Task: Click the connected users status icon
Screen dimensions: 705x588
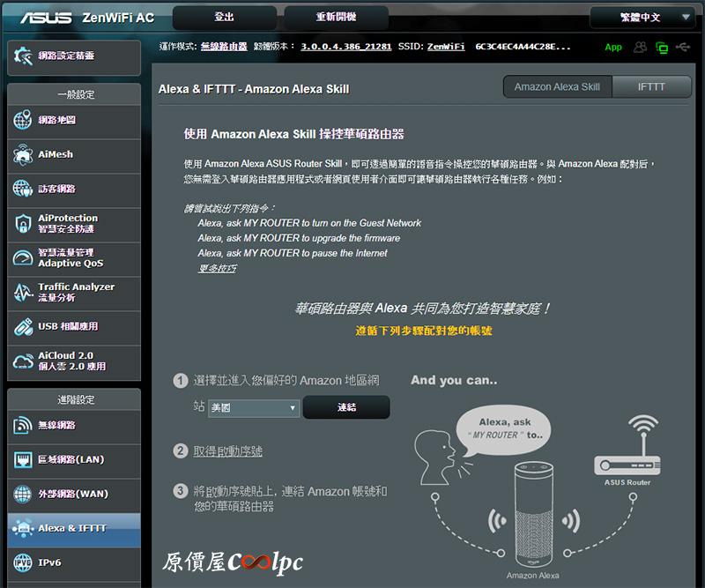Action: (x=641, y=48)
